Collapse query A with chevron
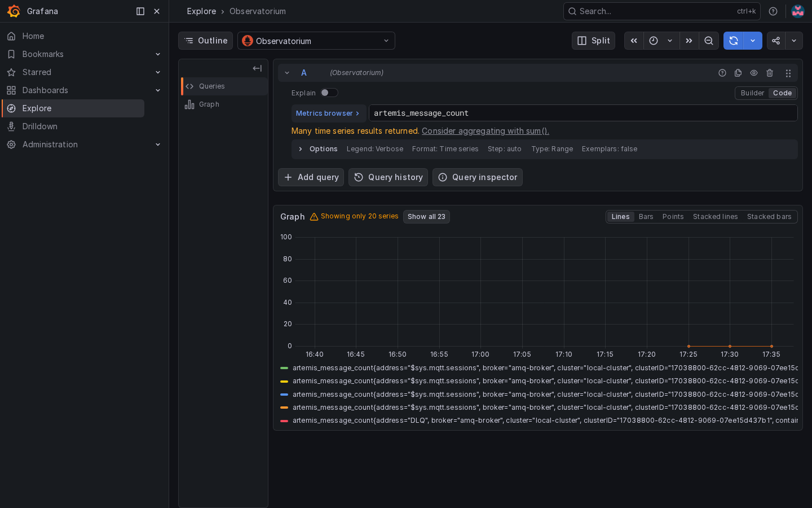The height and width of the screenshot is (508, 812). point(287,73)
